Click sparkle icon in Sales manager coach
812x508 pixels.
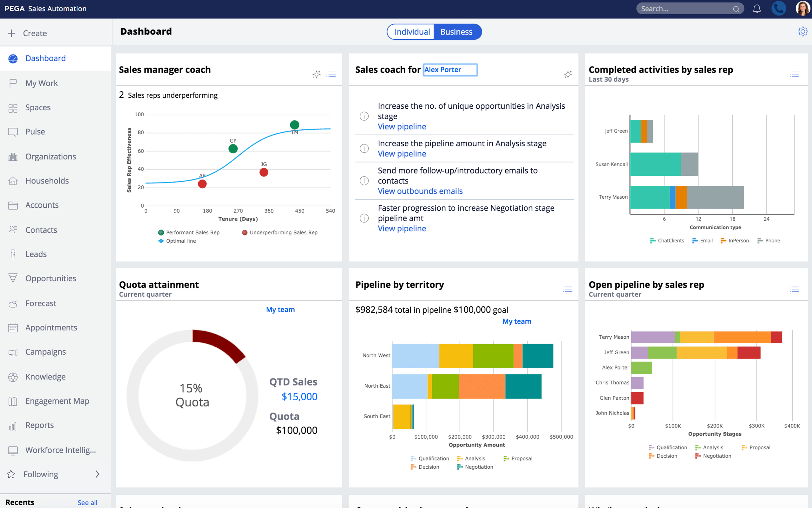[316, 74]
